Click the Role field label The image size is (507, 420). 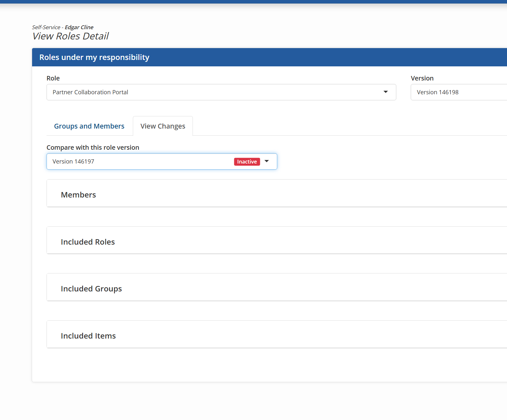click(53, 78)
